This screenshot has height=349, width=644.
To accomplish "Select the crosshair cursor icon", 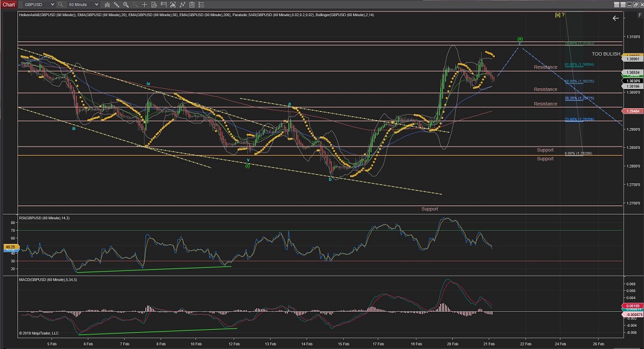I will [x=146, y=4].
